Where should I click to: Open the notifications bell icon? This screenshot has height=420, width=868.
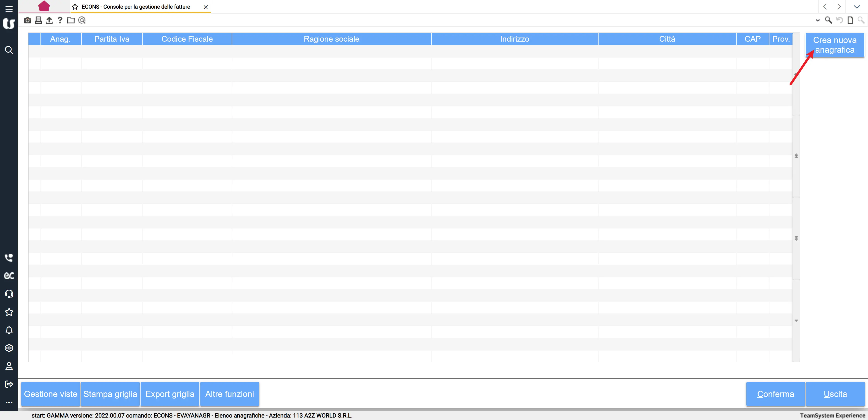tap(9, 330)
